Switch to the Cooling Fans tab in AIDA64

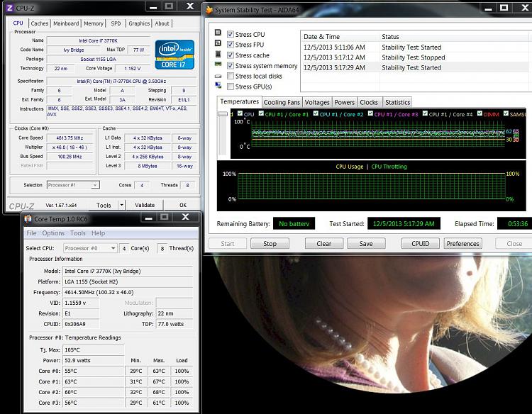(x=282, y=102)
